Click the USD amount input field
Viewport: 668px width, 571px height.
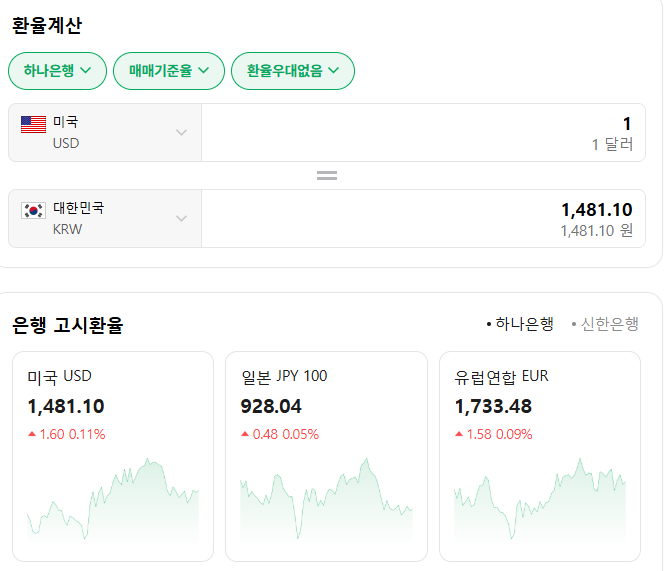[423, 132]
